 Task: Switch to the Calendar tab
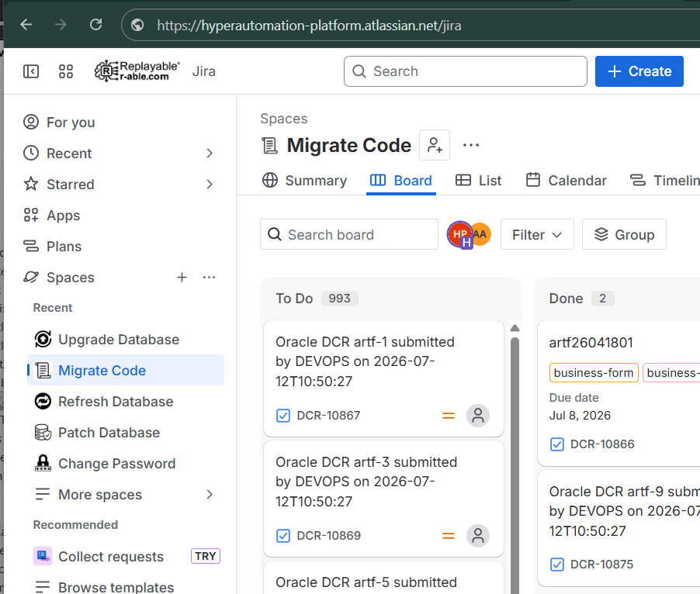566,180
